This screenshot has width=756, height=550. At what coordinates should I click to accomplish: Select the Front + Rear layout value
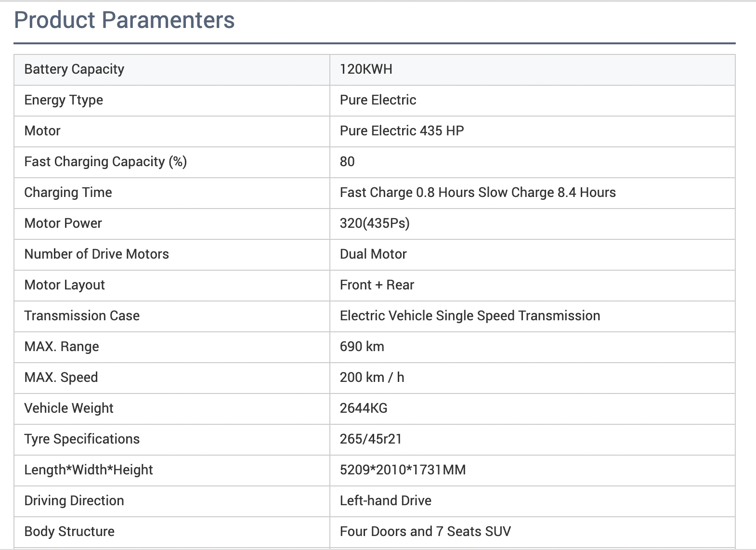[377, 285]
